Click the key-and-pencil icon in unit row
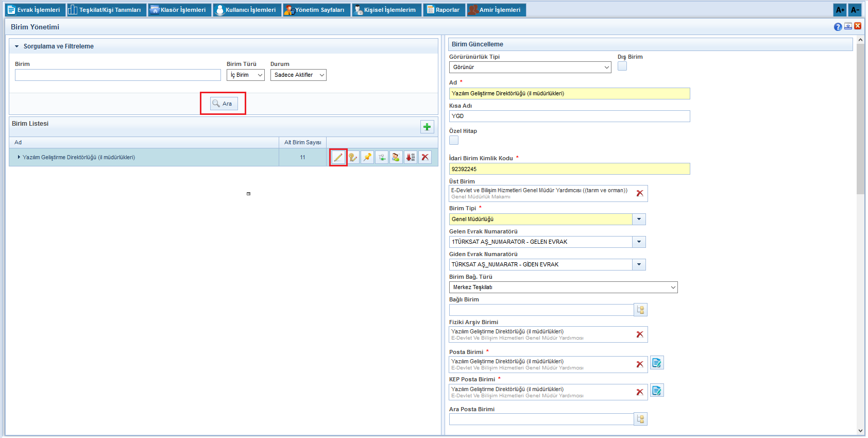 click(353, 158)
